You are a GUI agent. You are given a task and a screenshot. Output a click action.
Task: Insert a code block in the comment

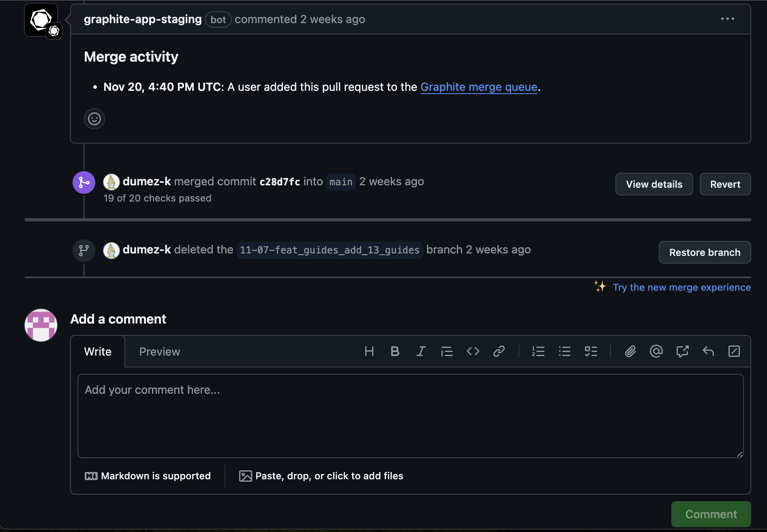(x=473, y=351)
